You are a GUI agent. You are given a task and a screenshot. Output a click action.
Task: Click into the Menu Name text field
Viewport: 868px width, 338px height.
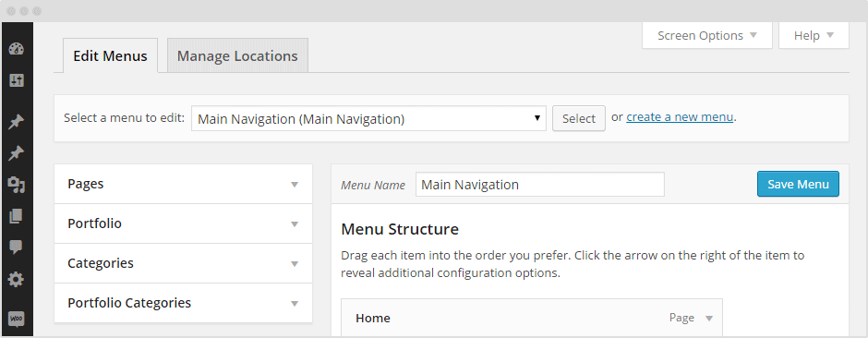(540, 185)
